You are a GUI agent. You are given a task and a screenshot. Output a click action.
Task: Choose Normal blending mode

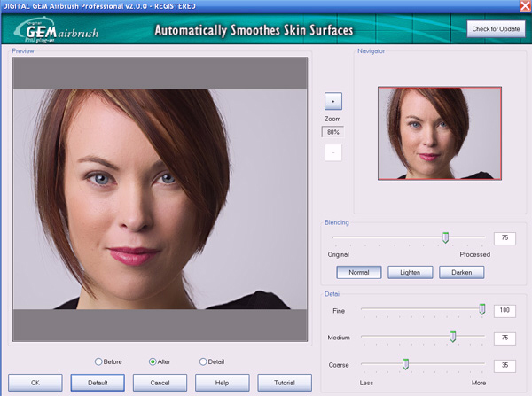(x=358, y=272)
